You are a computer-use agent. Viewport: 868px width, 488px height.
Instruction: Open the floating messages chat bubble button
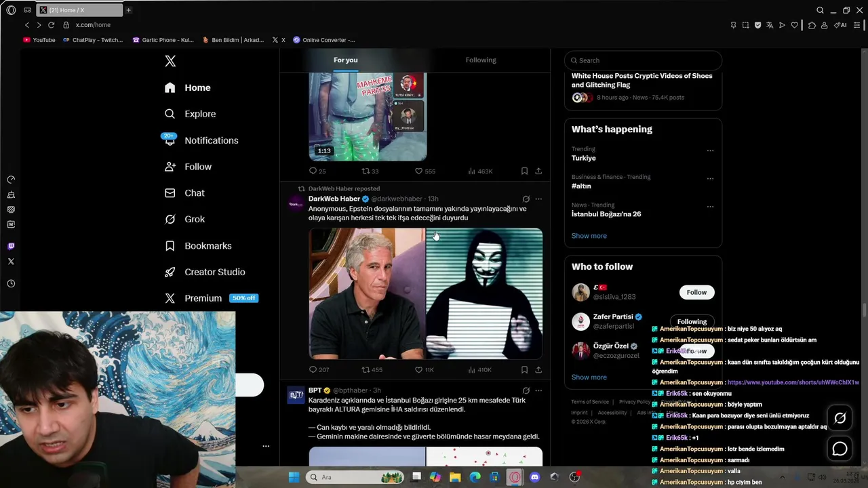tap(840, 449)
